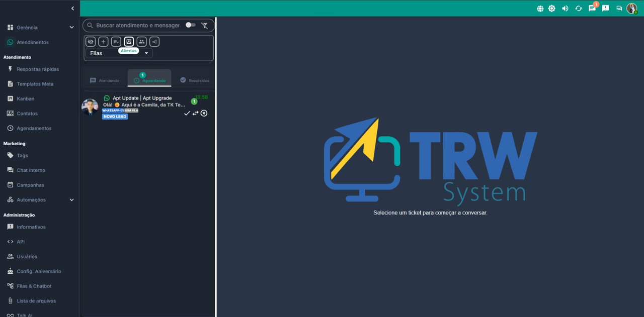
Task: Open the announcements exclamation icon
Action: point(605,9)
